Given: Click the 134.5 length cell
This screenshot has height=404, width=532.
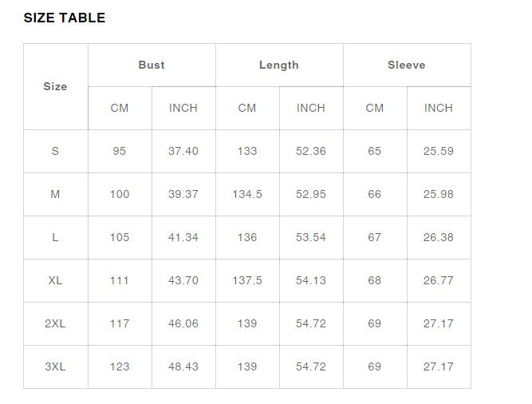Looking at the screenshot, I should tap(247, 194).
